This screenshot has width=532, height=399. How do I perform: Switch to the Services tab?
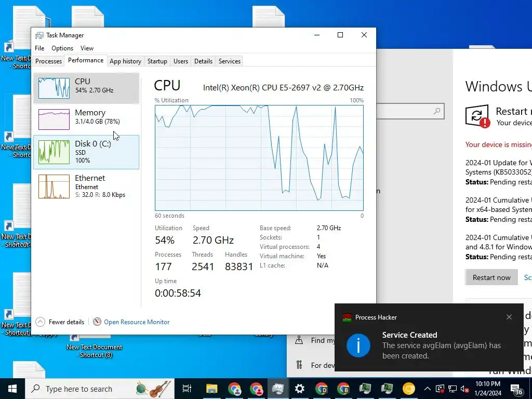coord(229,61)
